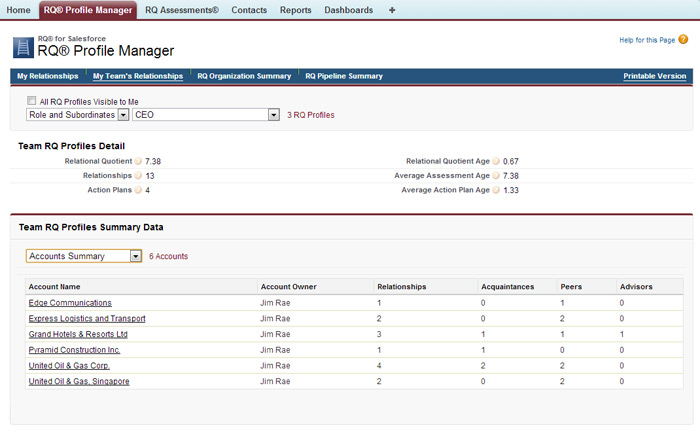Click info icon beside Relational Quotient 7.38
This screenshot has height=445, width=700.
click(x=138, y=161)
